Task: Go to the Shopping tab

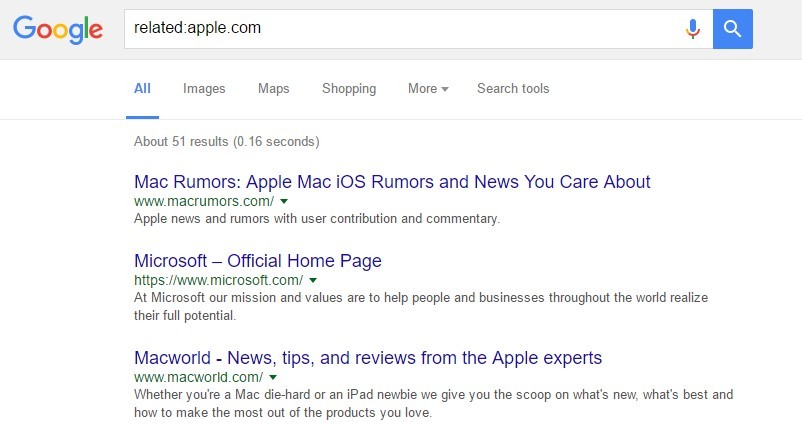Action: (x=349, y=88)
